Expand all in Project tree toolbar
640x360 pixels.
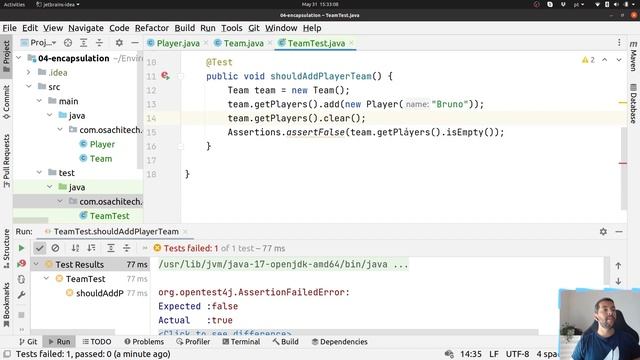pyautogui.click(x=84, y=42)
